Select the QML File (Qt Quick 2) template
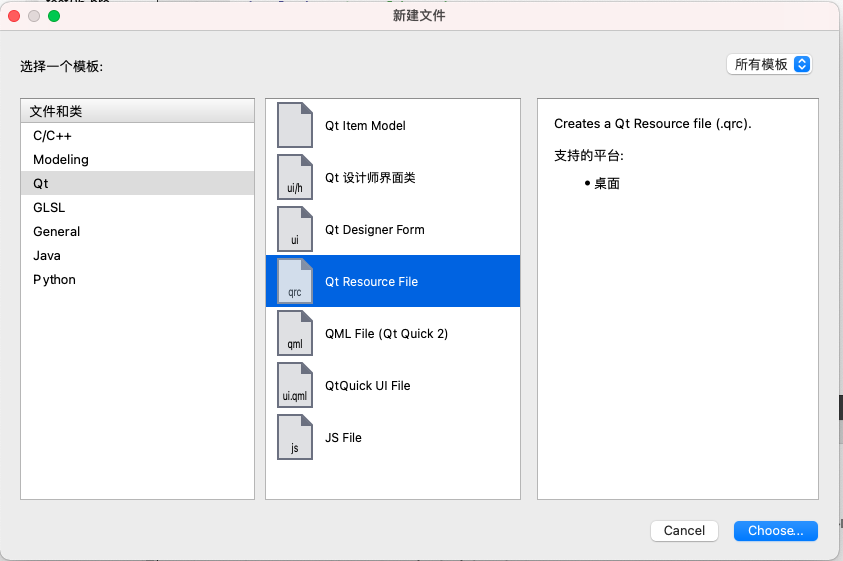 point(386,333)
